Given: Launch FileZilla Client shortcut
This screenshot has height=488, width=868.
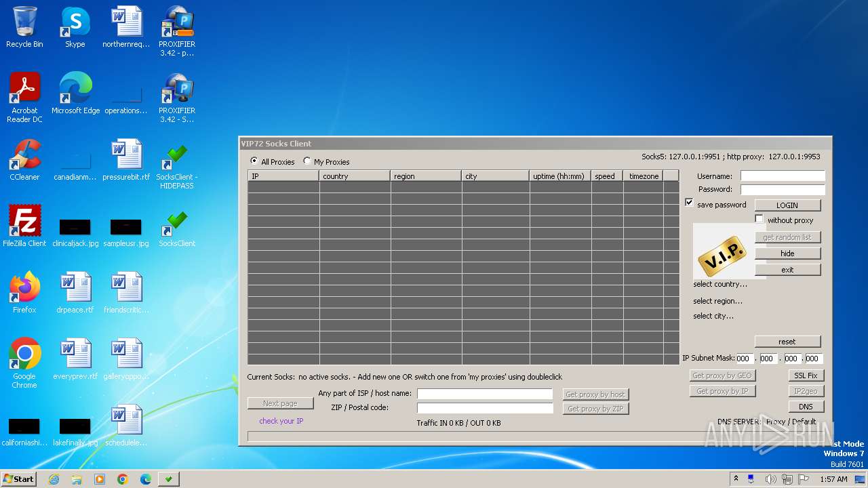Looking at the screenshot, I should click(24, 226).
